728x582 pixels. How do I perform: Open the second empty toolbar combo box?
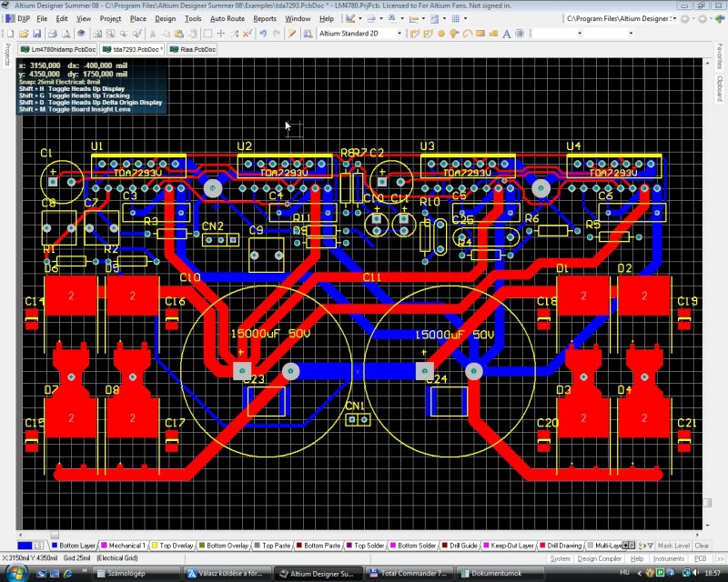point(610,34)
